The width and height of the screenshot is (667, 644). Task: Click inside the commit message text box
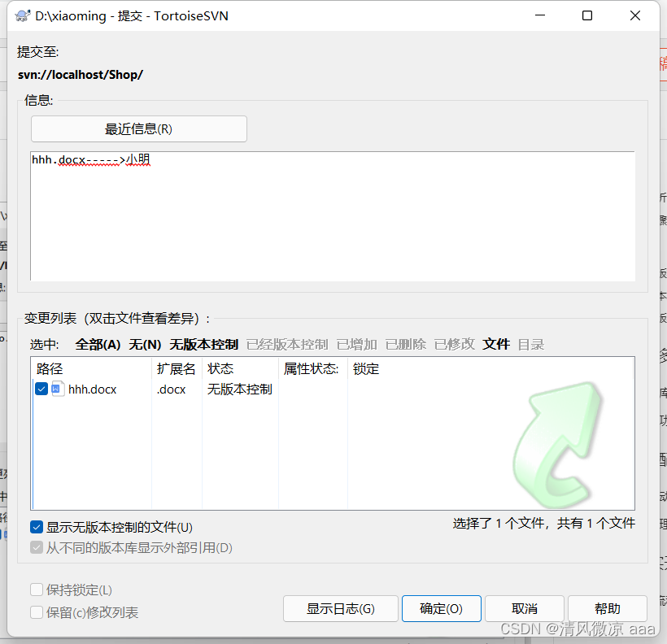pos(333,216)
